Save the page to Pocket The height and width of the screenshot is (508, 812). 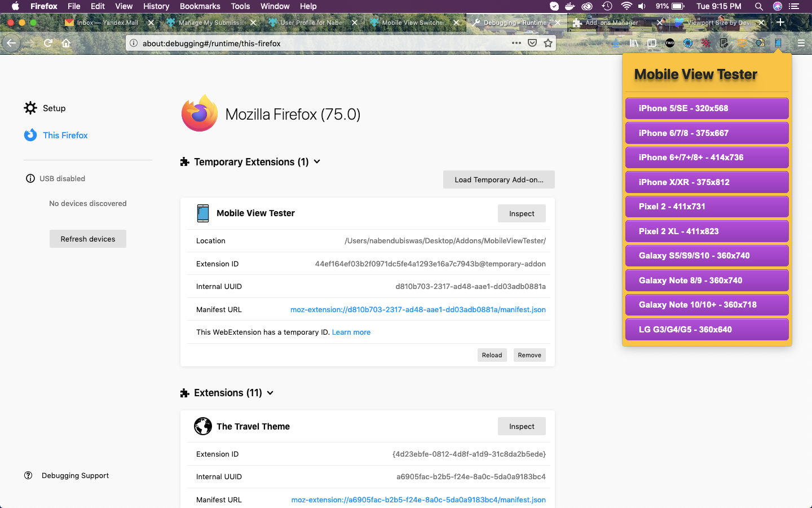pyautogui.click(x=532, y=43)
